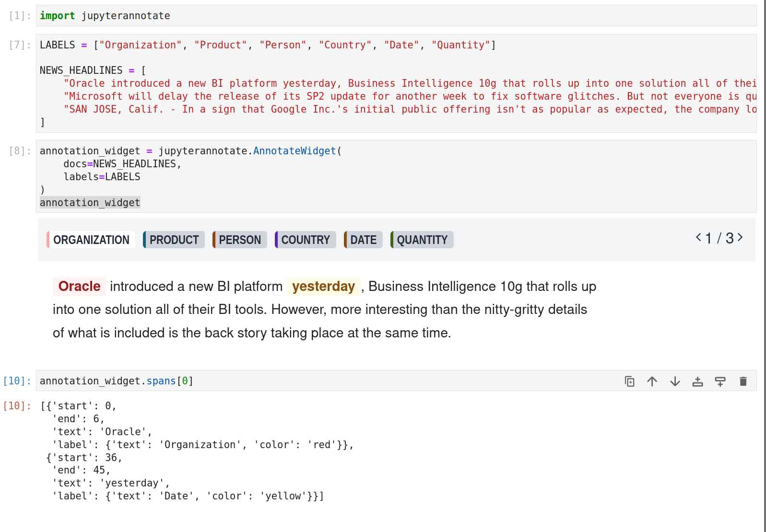Insert a cell above the current one
The width and height of the screenshot is (766, 532).
click(697, 382)
